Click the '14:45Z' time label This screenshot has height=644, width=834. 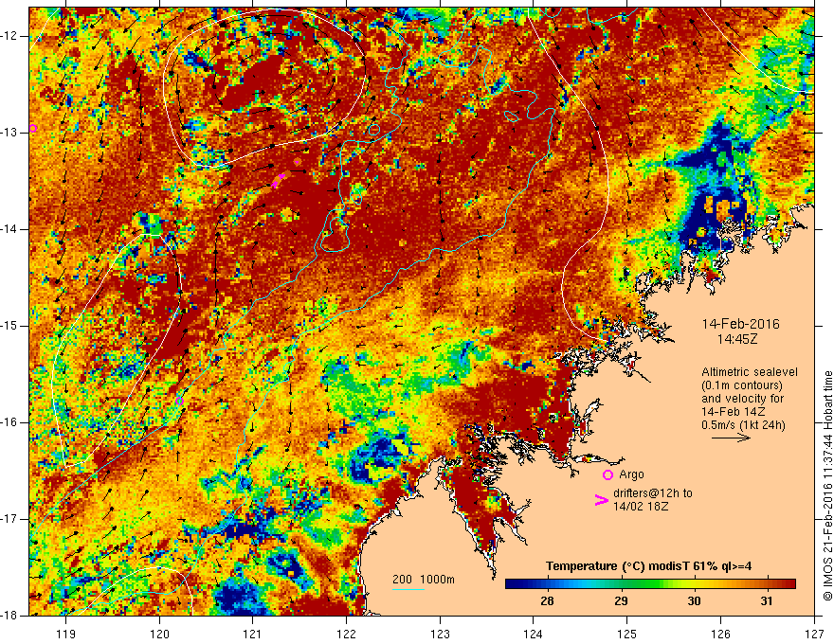pos(736,339)
